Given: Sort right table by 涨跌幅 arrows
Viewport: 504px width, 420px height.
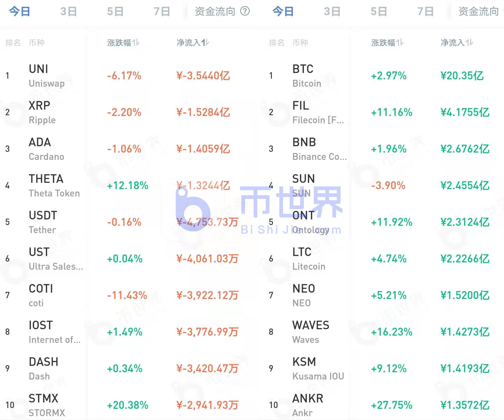Looking at the screenshot, I should [x=400, y=43].
